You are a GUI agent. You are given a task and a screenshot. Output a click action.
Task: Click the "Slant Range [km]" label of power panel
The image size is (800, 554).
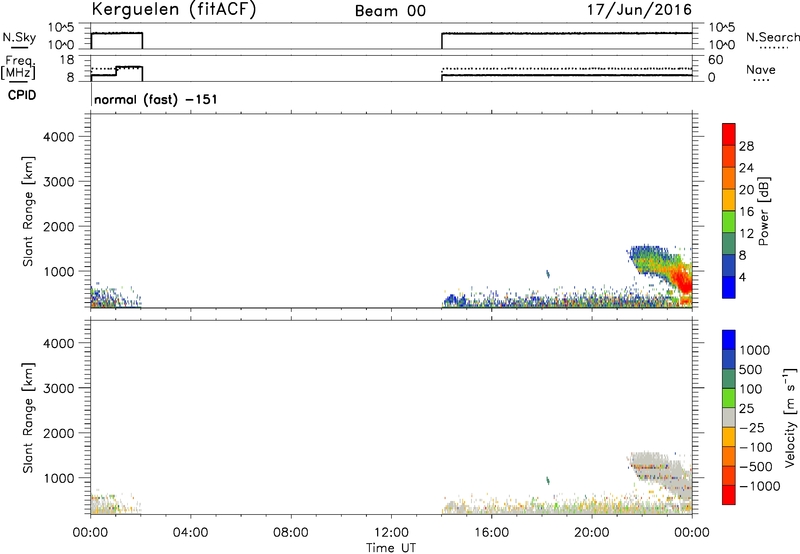pos(28,211)
